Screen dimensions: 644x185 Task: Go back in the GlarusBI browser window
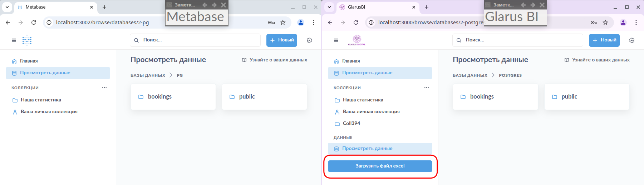tap(330, 22)
